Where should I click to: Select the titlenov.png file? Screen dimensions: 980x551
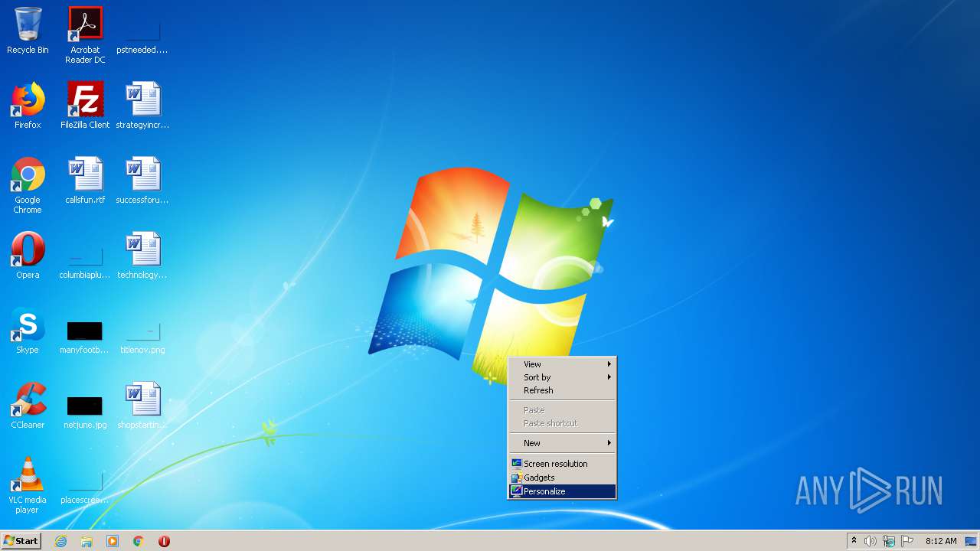[x=142, y=337]
